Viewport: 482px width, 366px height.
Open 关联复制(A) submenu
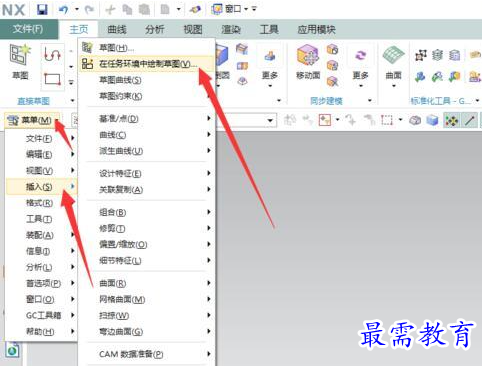147,189
